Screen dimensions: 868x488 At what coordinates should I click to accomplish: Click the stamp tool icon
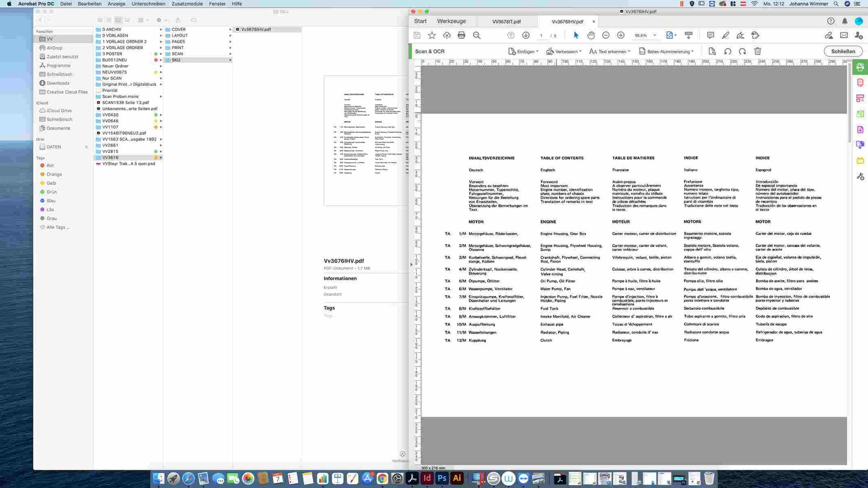756,35
